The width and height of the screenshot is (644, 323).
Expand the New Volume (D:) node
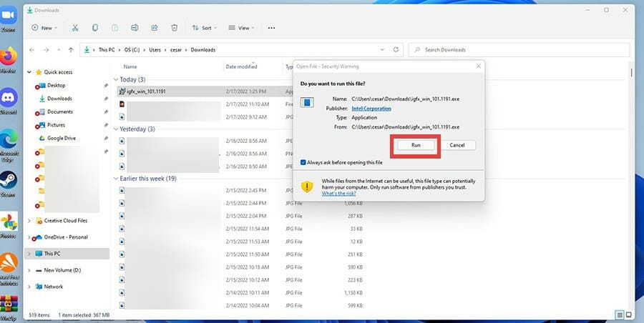click(29, 270)
